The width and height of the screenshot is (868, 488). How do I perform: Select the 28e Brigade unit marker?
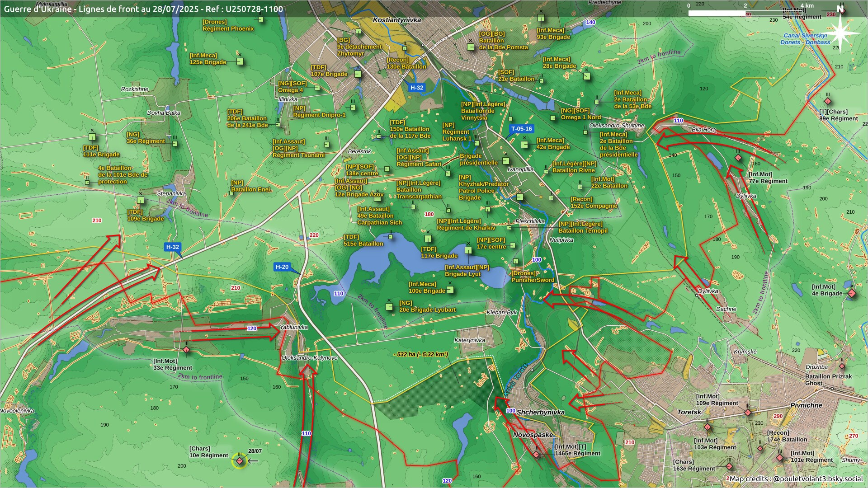coord(586,76)
